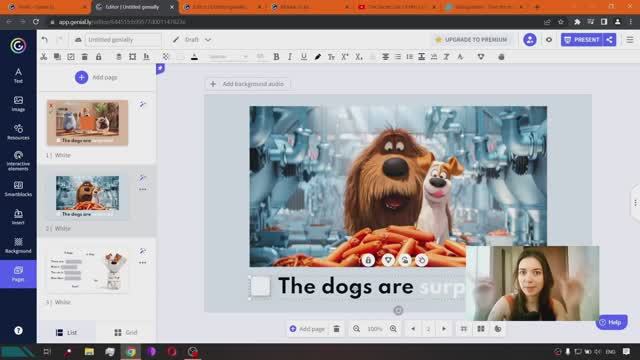Apply subscript formatting
Image resolution: width=640 pixels, height=360 pixels.
pyautogui.click(x=359, y=57)
